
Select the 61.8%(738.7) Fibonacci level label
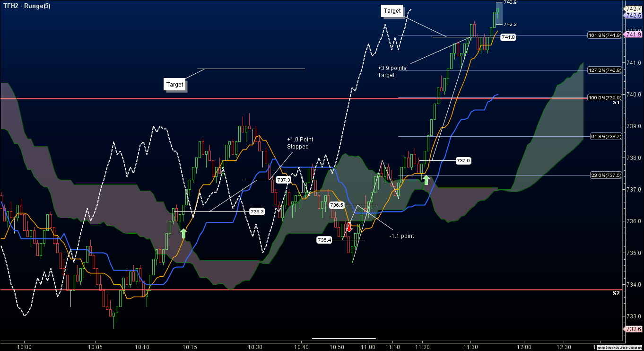[x=605, y=136]
